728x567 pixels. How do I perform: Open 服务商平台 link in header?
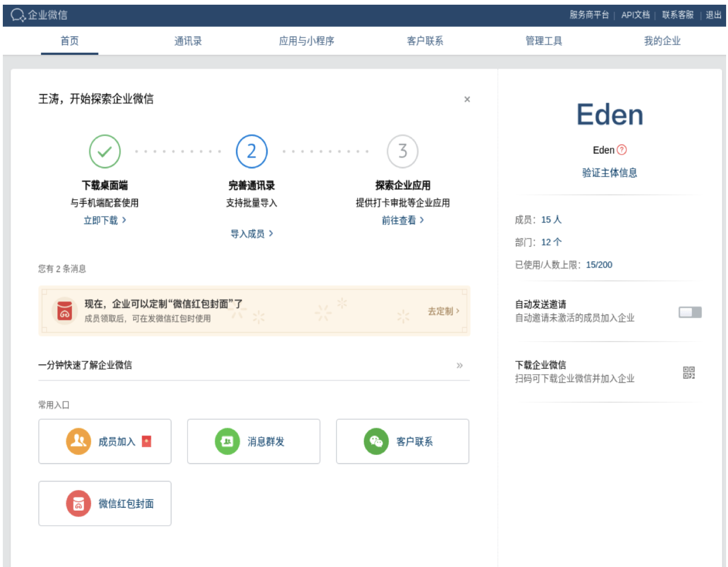589,15
